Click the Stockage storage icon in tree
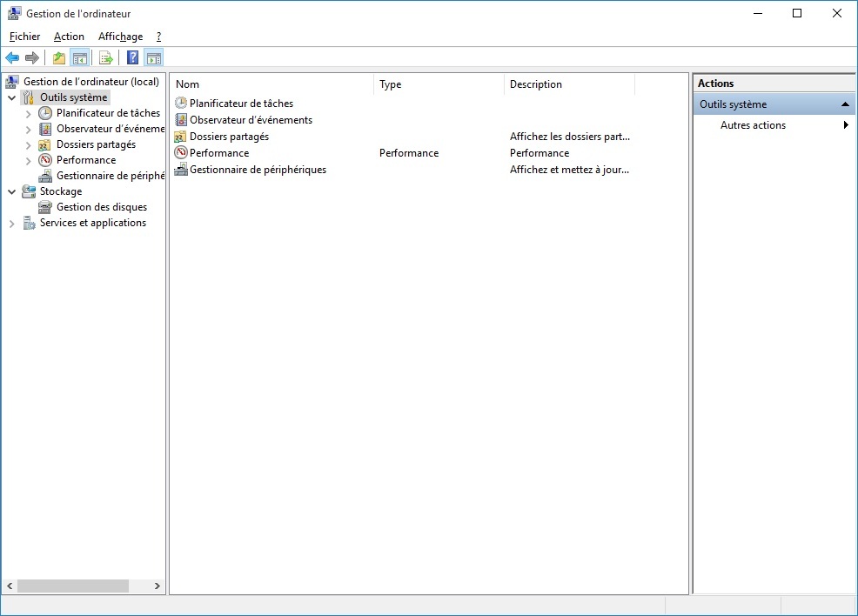 (x=29, y=191)
